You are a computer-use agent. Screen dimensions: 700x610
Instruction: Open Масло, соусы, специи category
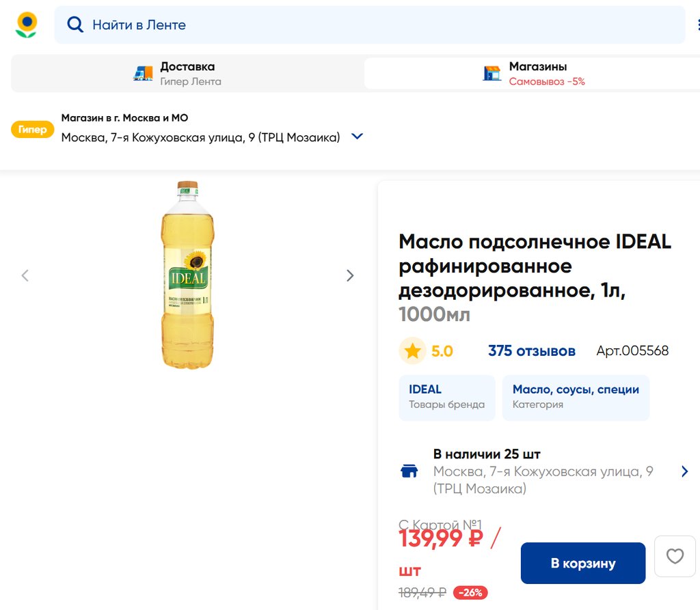[x=576, y=397]
